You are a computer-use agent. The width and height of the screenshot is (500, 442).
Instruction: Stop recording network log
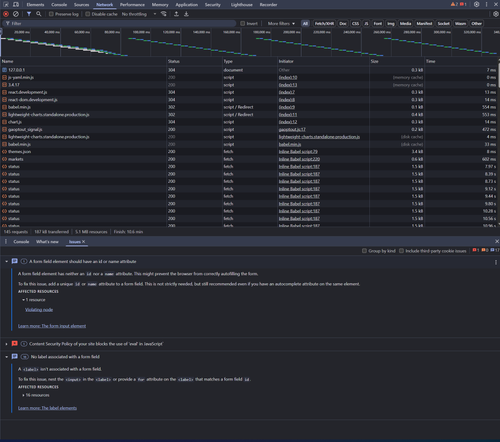(x=6, y=14)
